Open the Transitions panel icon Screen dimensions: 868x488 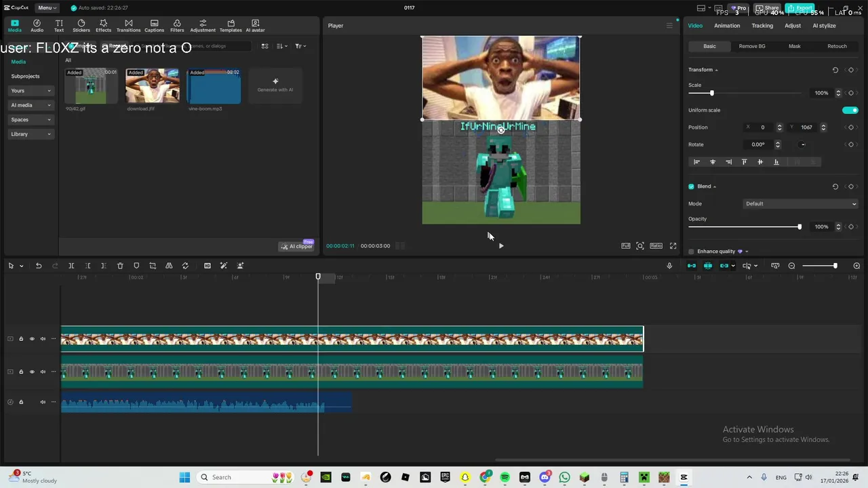(128, 26)
